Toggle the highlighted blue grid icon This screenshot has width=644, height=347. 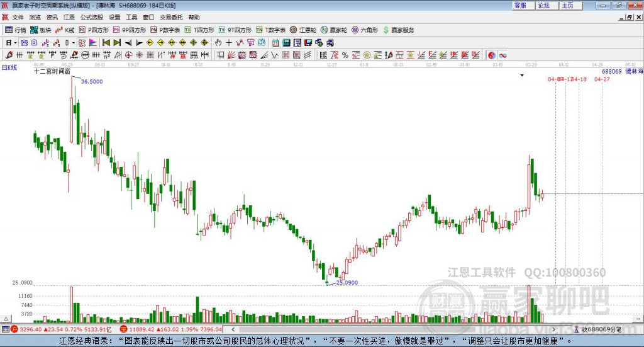24,43
